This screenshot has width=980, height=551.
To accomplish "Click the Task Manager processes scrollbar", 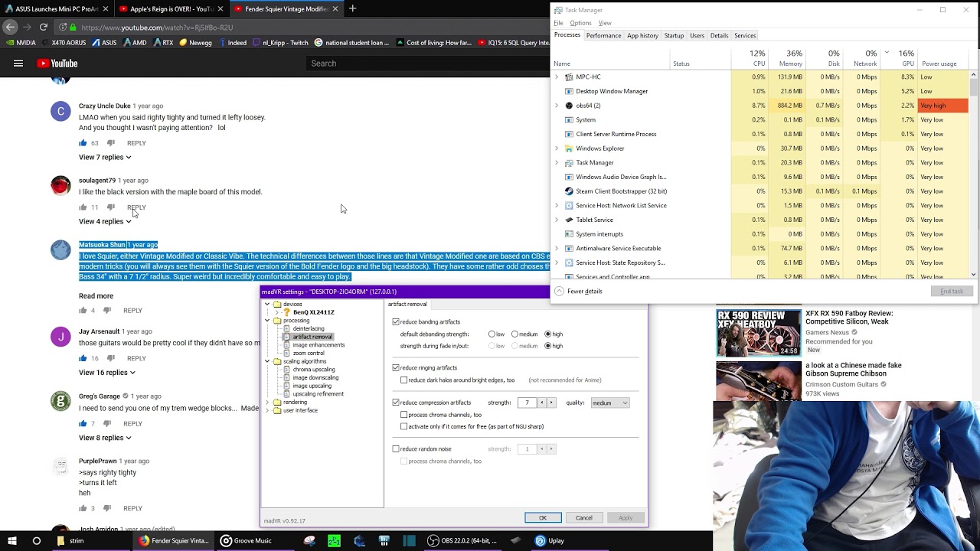I will tap(973, 174).
